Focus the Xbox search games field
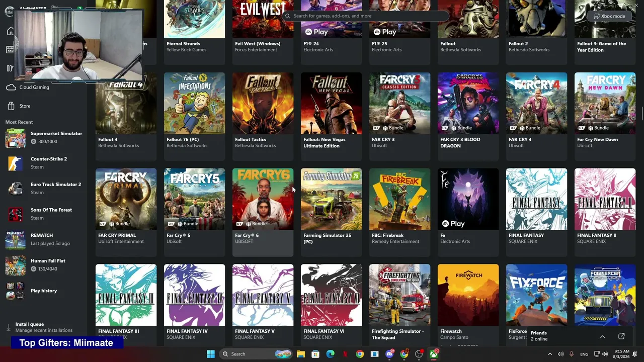The image size is (644, 362). tap(365, 16)
